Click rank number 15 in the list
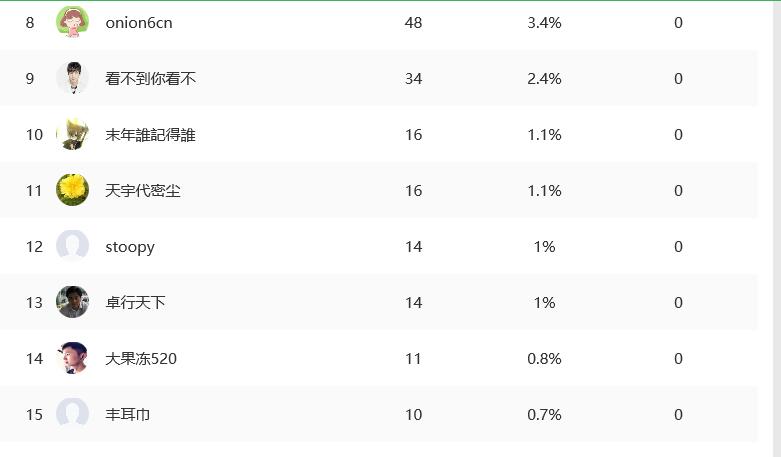Image resolution: width=781 pixels, height=457 pixels. (34, 415)
